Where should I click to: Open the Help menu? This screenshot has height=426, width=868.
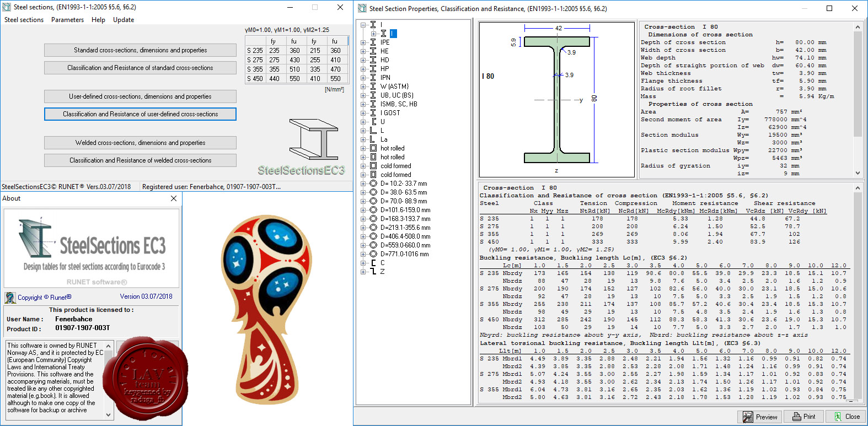[98, 20]
